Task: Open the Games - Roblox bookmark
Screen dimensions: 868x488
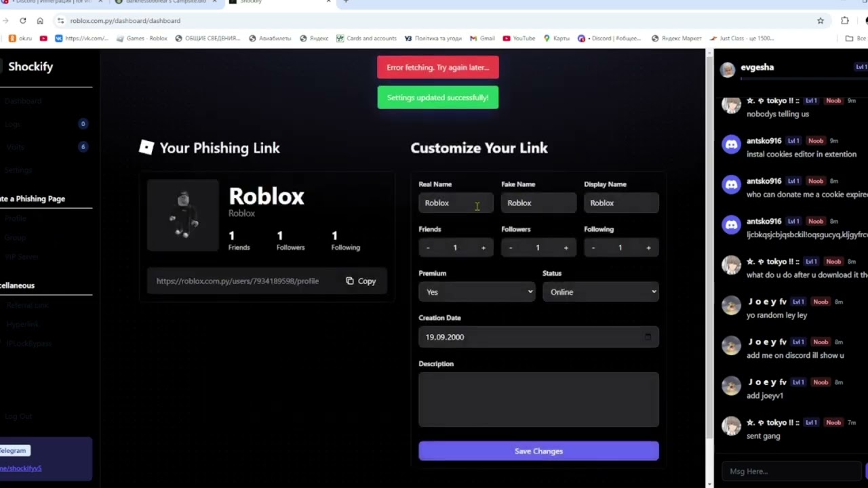Action: coord(142,39)
